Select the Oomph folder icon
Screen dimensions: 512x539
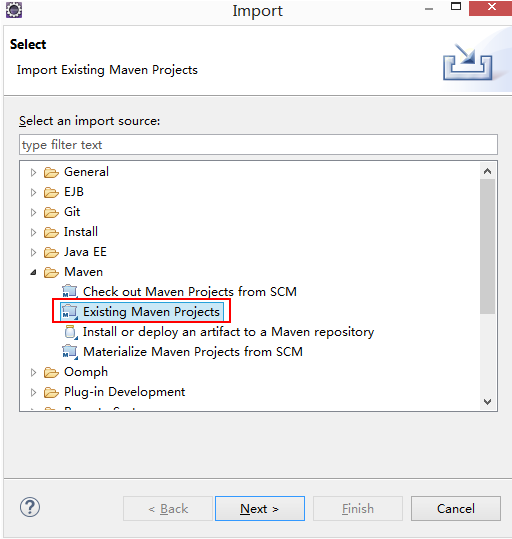click(51, 372)
